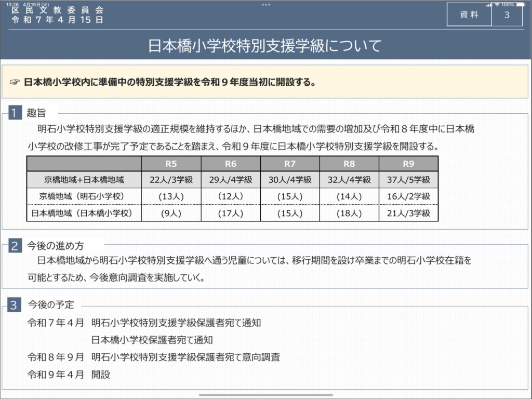Tap (15人) in the 日本橋小学校 row
The image size is (532, 399).
coord(290,213)
